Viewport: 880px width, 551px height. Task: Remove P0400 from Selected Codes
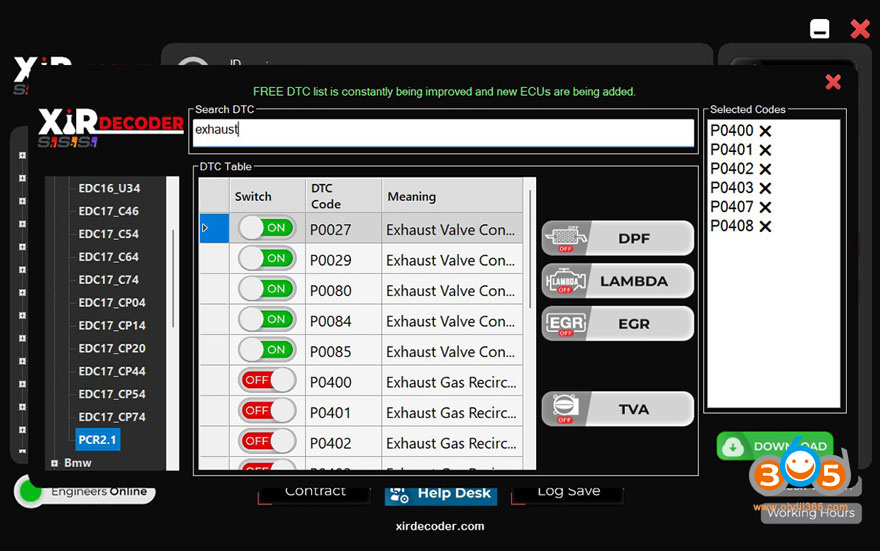[x=765, y=131]
